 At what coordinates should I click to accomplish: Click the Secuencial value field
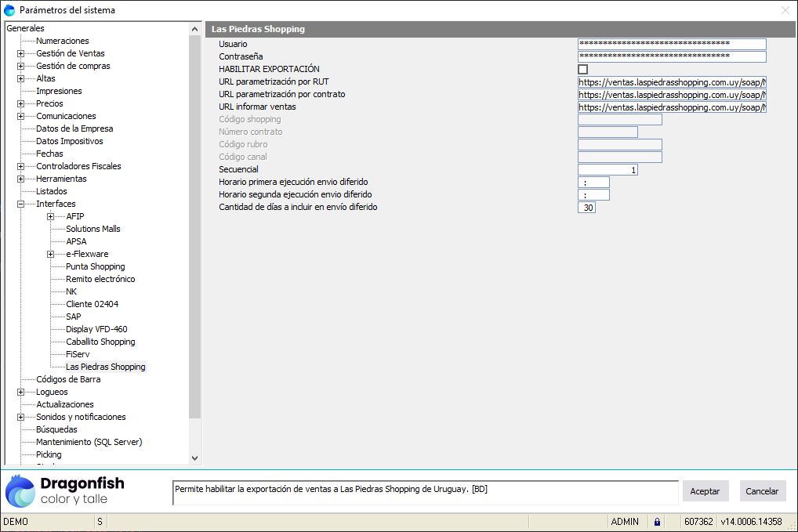click(608, 170)
